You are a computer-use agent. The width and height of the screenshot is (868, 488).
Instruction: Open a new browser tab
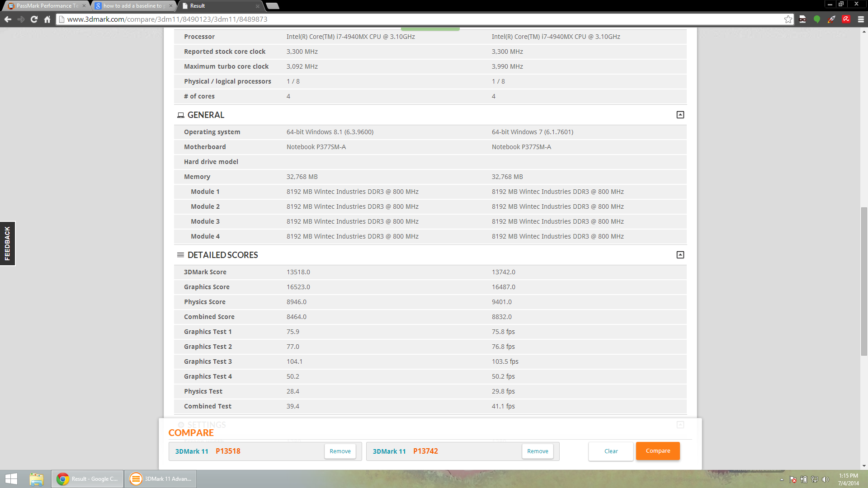coord(272,6)
